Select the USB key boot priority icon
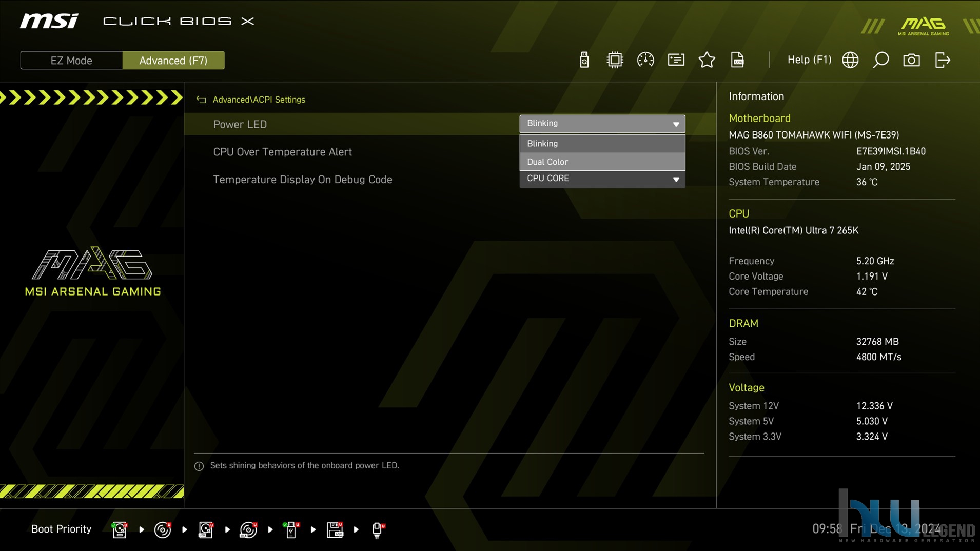The width and height of the screenshot is (980, 551). (291, 529)
